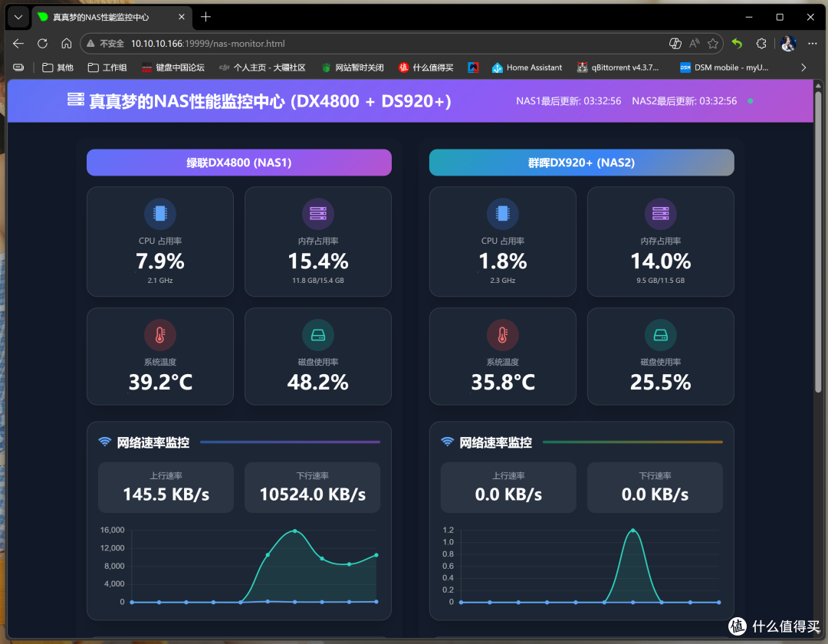Open the 其他 bookmarks folder
Image resolution: width=828 pixels, height=644 pixels.
click(x=58, y=67)
